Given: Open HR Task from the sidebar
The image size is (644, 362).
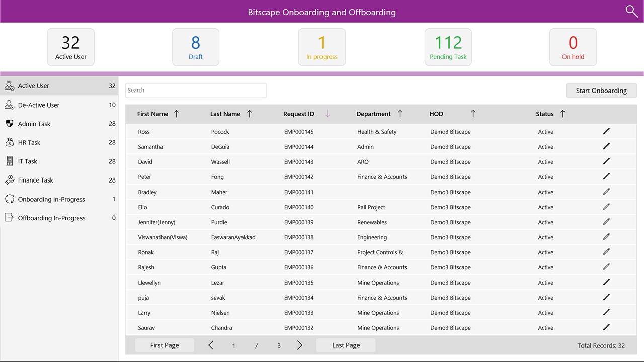Looking at the screenshot, I should tap(59, 142).
